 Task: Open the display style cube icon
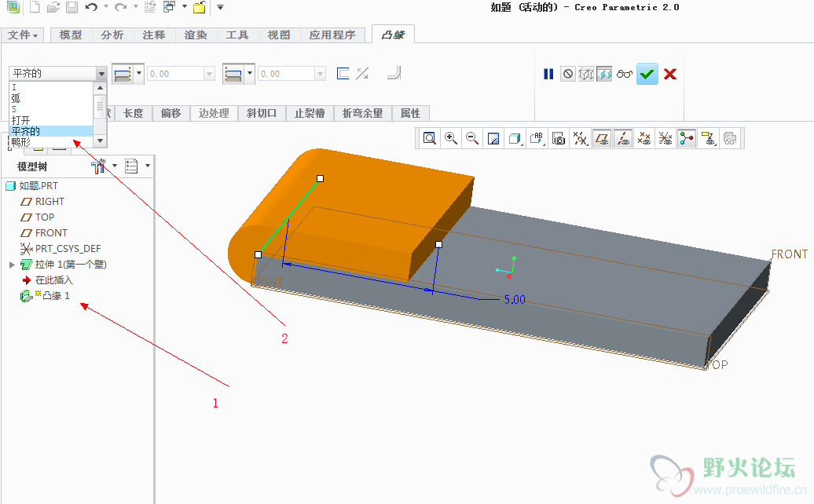click(x=515, y=138)
